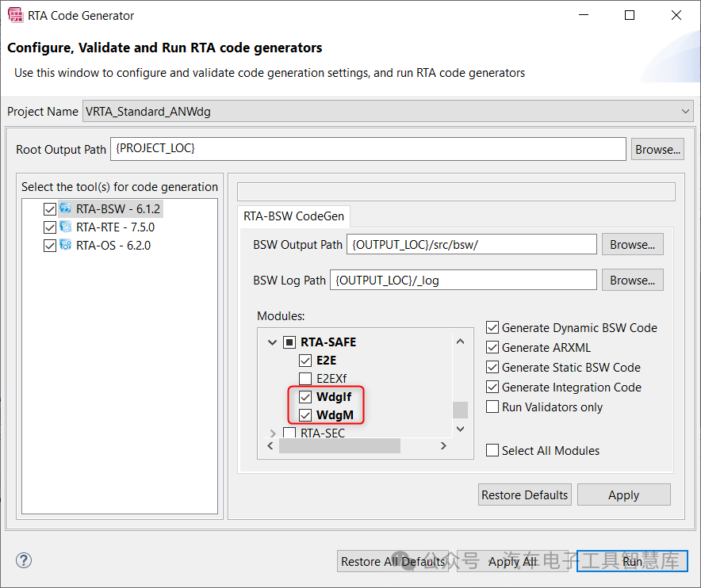
Task: Enable the E2EXf module checkbox
Action: point(305,379)
